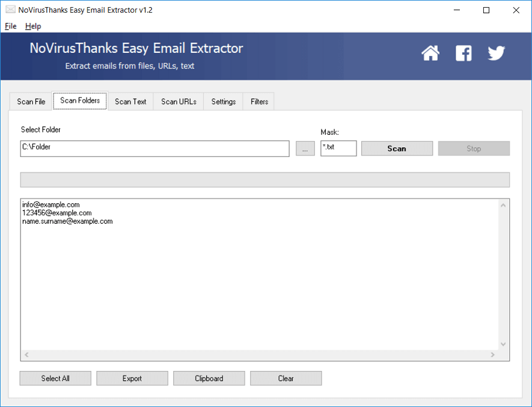Viewport: 532px width, 407px height.
Task: Minimize the Easy Email Extractor window
Action: click(x=457, y=10)
